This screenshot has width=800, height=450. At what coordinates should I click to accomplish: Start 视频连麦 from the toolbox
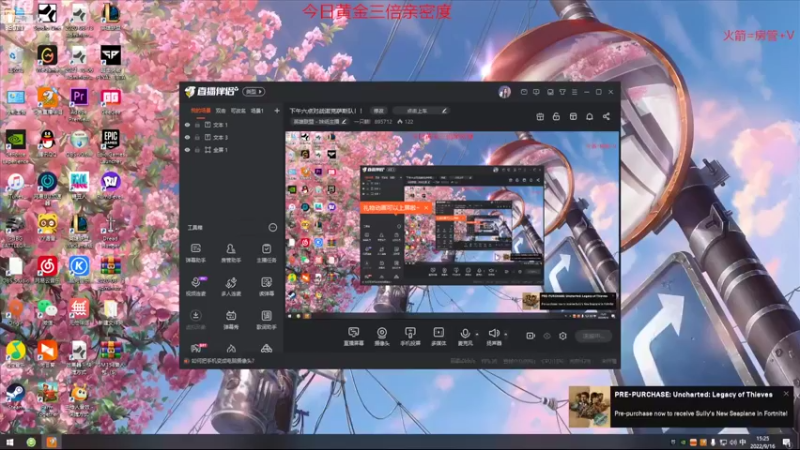coord(195,287)
